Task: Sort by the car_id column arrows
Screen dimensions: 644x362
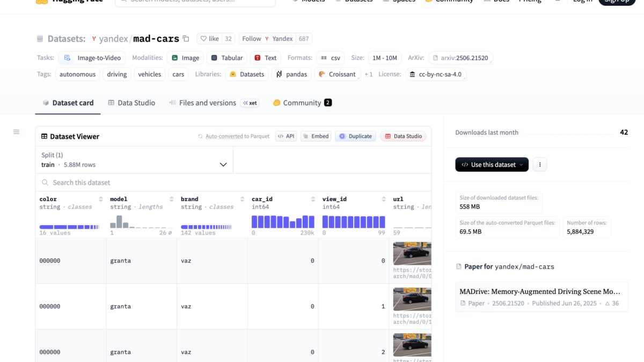Action: [313, 200]
